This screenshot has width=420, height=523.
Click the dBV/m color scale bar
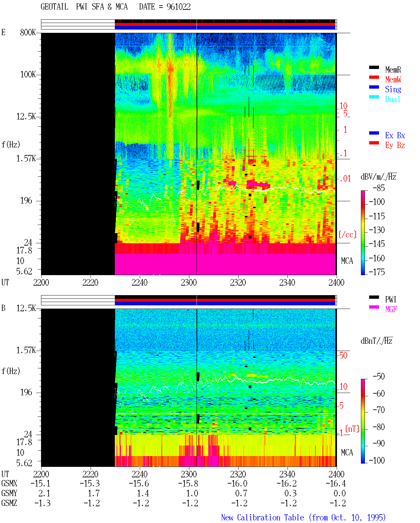(x=363, y=232)
